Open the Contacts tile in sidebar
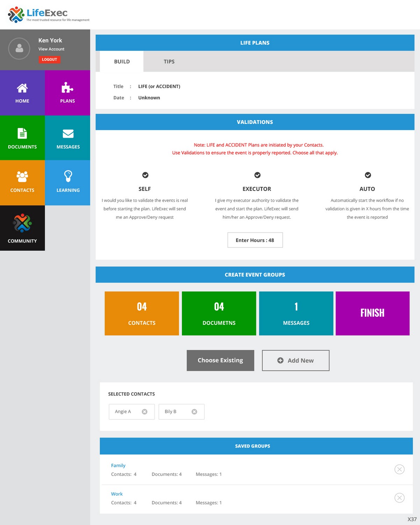Viewport: 420px width, 525px height. click(22, 183)
